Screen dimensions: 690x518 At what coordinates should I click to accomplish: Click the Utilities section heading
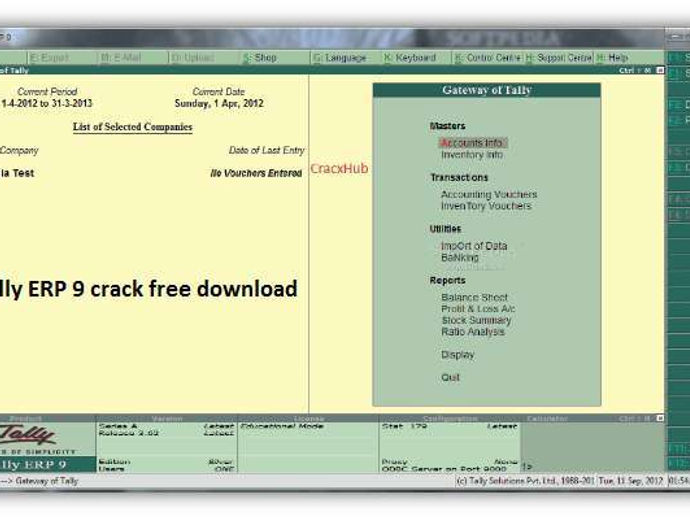(445, 229)
